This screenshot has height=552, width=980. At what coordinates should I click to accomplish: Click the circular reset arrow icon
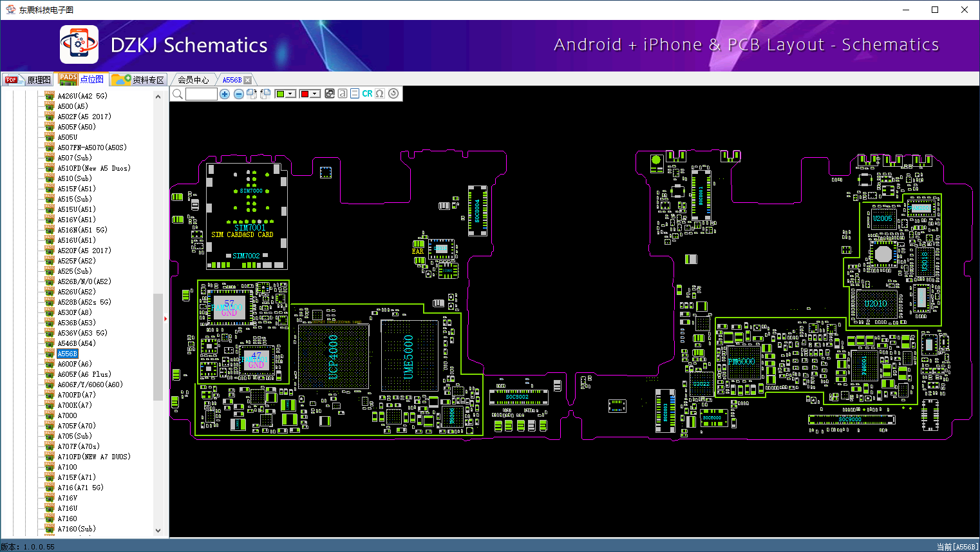pyautogui.click(x=393, y=93)
